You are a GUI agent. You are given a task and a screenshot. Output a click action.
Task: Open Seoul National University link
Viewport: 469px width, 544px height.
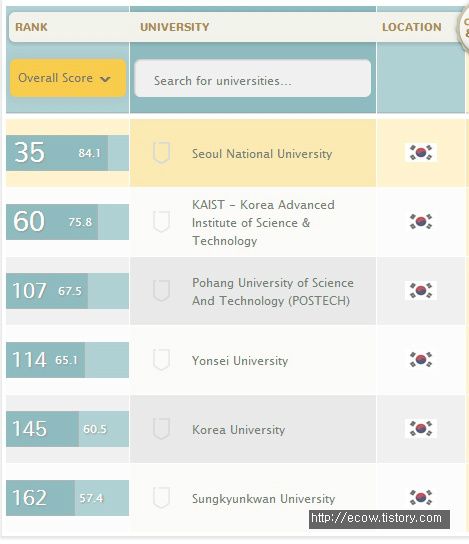point(262,154)
